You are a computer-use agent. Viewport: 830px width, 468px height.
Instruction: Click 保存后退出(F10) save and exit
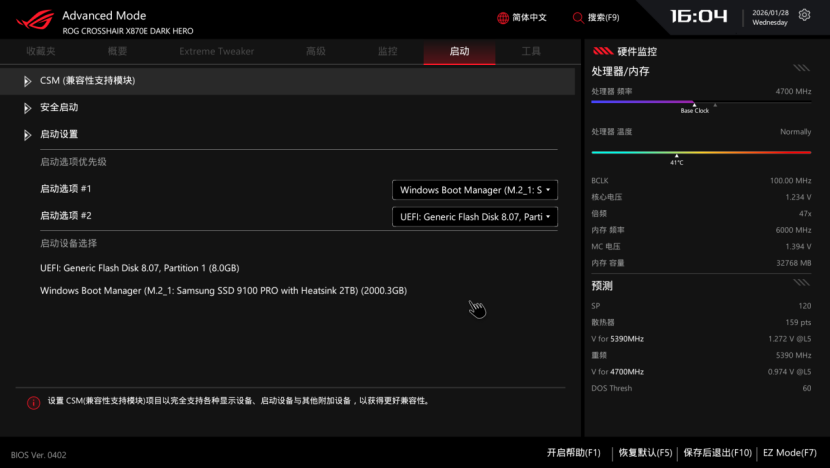(717, 453)
